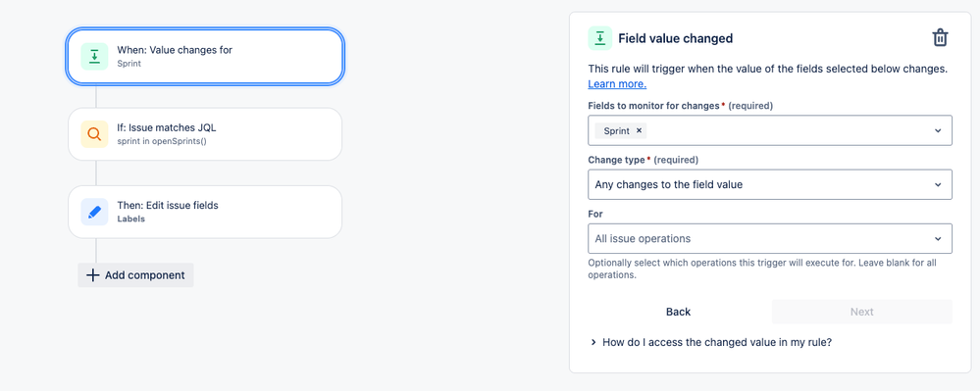Add a new component to the rule
980x391 pixels.
click(135, 275)
